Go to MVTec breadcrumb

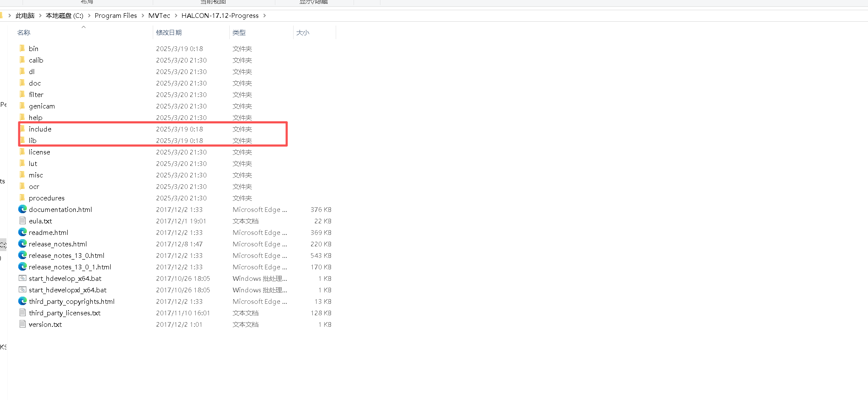pyautogui.click(x=159, y=15)
